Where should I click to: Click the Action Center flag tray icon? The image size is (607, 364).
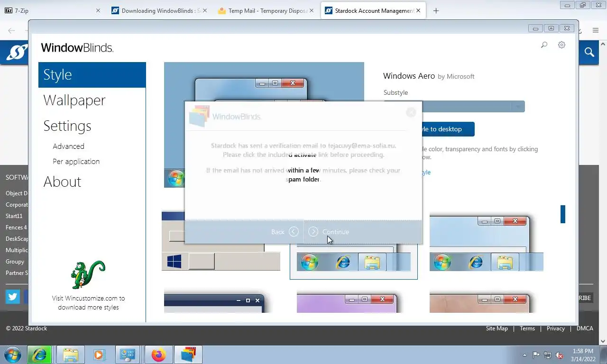tap(536, 355)
